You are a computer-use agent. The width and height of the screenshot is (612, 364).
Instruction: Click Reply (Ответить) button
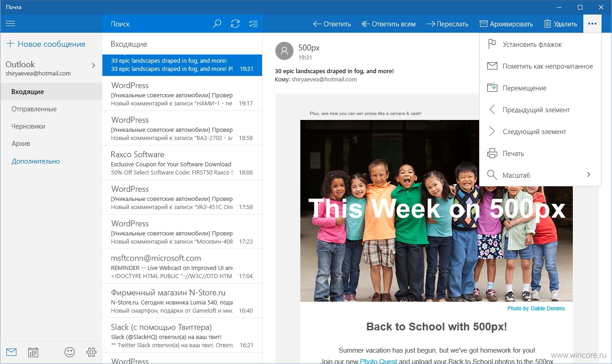[332, 24]
